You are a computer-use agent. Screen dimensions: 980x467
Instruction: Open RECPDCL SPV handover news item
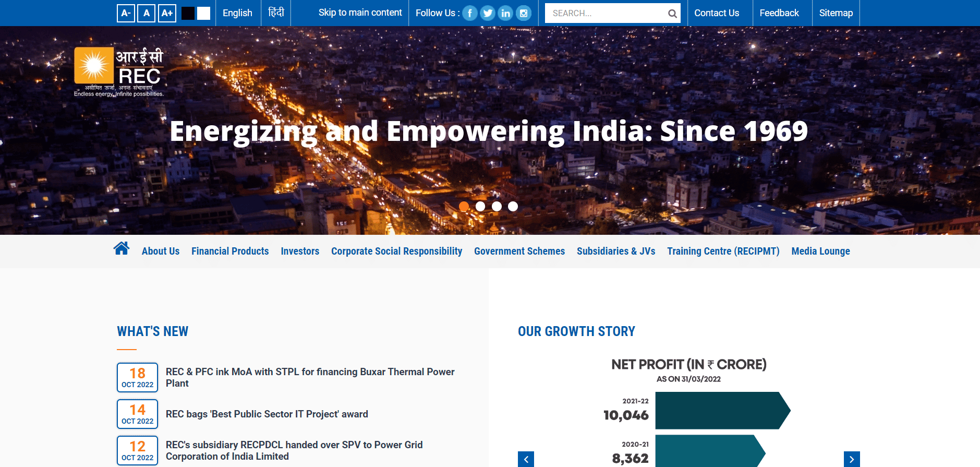coord(294,450)
